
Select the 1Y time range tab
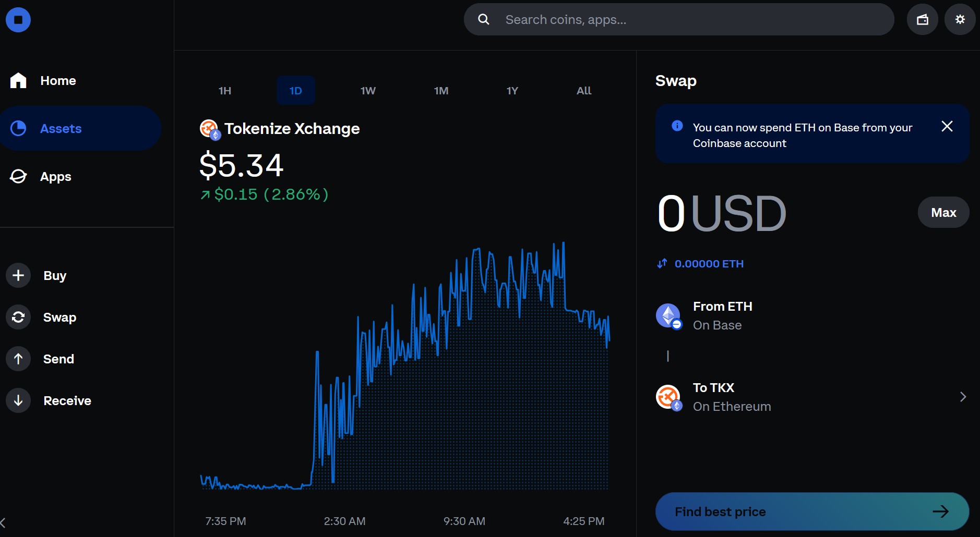pyautogui.click(x=512, y=91)
